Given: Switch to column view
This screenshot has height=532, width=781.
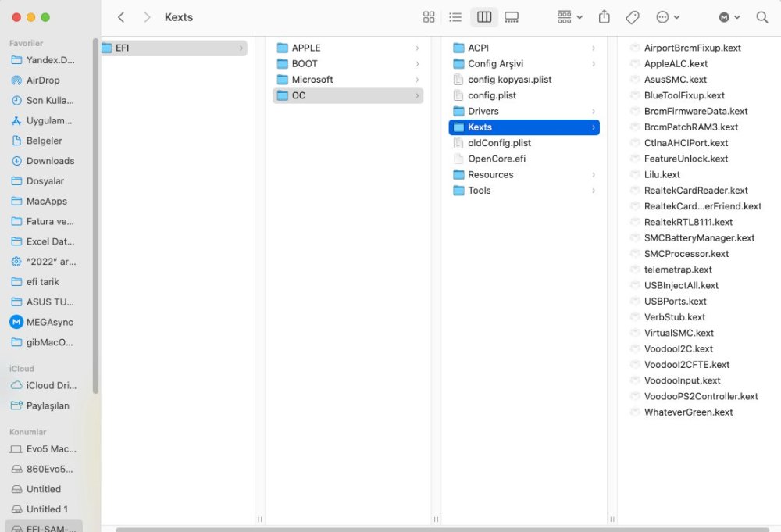Looking at the screenshot, I should coord(484,17).
